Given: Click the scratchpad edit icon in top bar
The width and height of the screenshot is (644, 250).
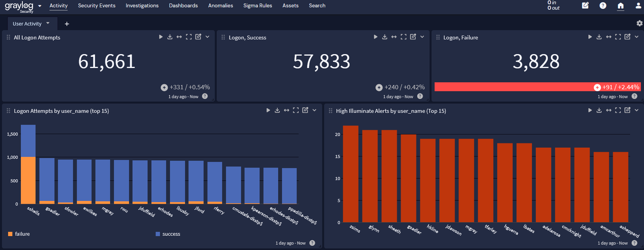Looking at the screenshot, I should (x=585, y=5).
